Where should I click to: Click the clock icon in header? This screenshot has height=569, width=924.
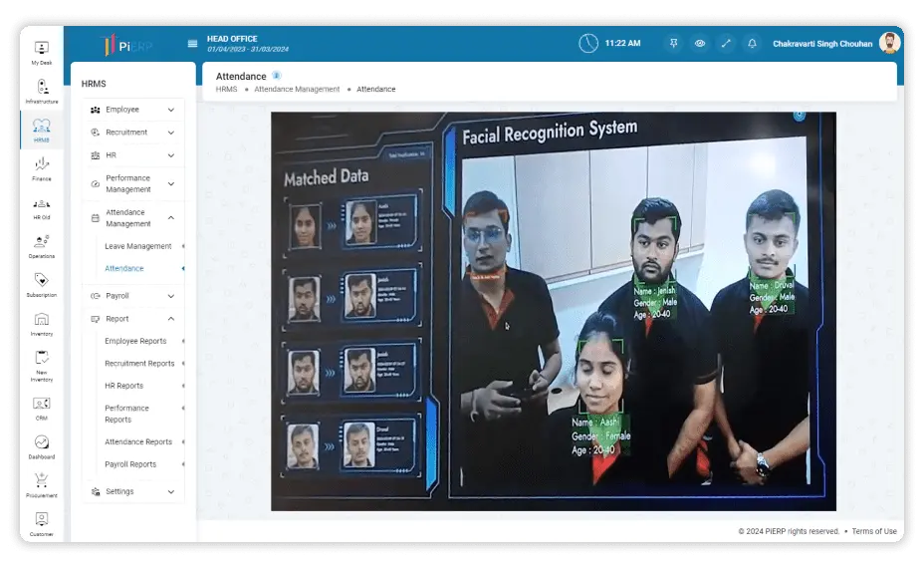[x=588, y=43]
